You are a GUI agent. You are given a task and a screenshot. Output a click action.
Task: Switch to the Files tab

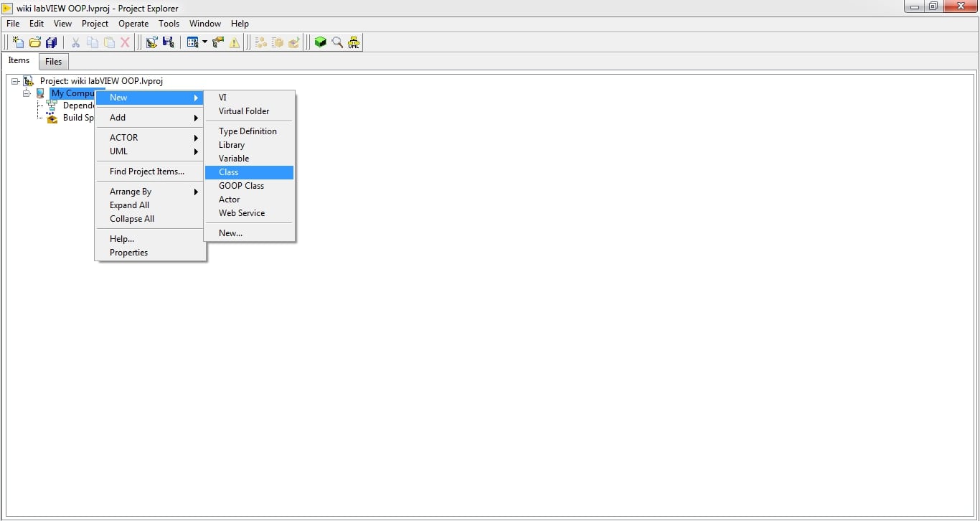pyautogui.click(x=54, y=62)
